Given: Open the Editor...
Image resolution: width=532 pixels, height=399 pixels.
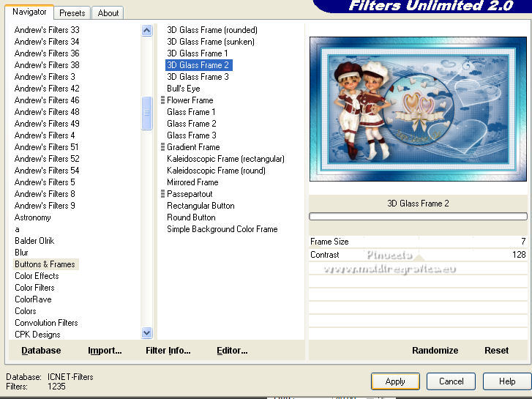Looking at the screenshot, I should pyautogui.click(x=232, y=351).
